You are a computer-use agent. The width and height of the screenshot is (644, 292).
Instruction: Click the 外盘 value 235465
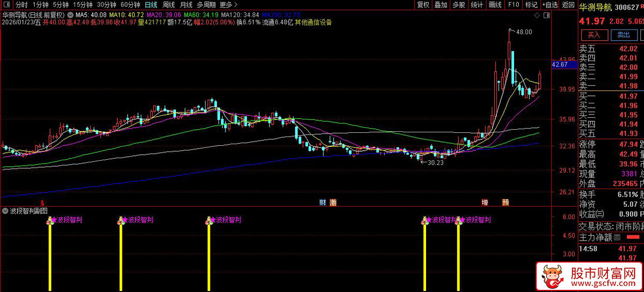(x=625, y=184)
